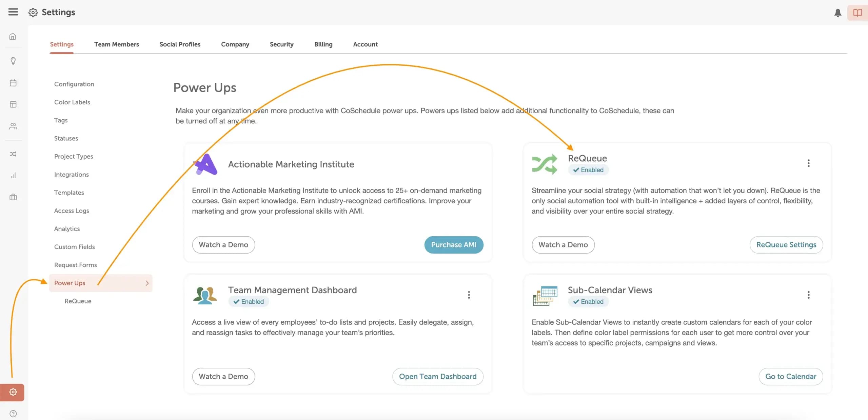Image resolution: width=868 pixels, height=420 pixels.
Task: Open the ReQueue card's three-dot menu
Action: (x=809, y=163)
